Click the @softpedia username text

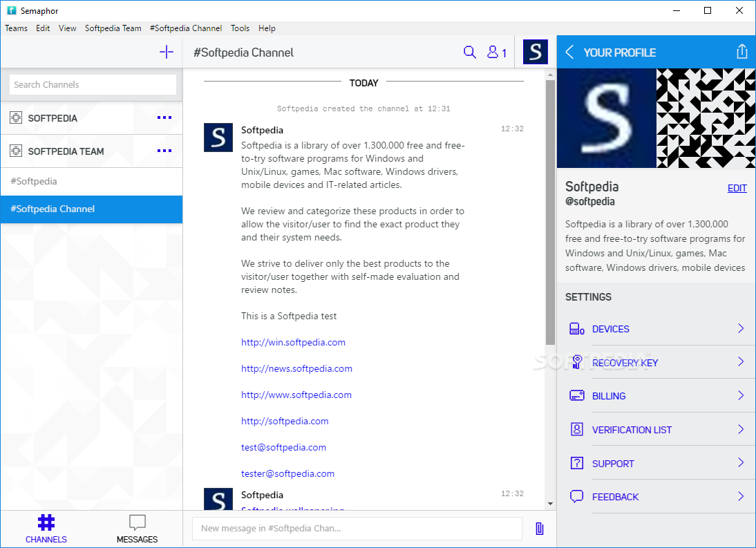click(589, 202)
